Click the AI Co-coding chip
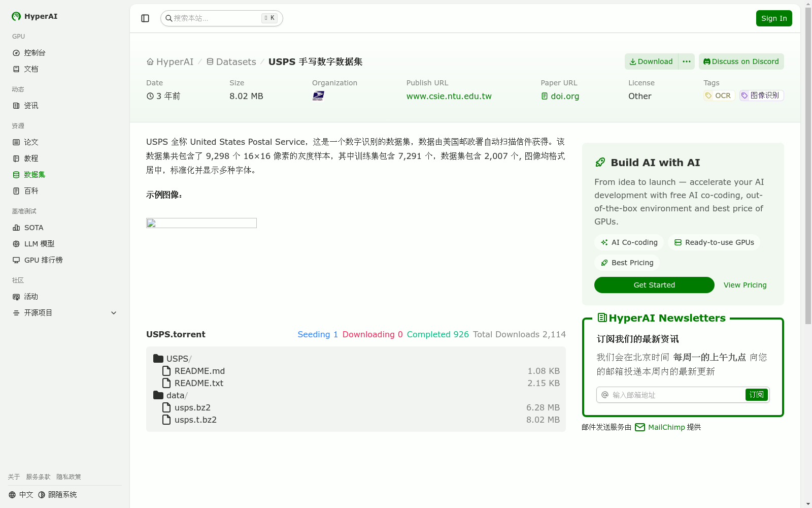Viewport: 812px width, 508px height. 629,242
